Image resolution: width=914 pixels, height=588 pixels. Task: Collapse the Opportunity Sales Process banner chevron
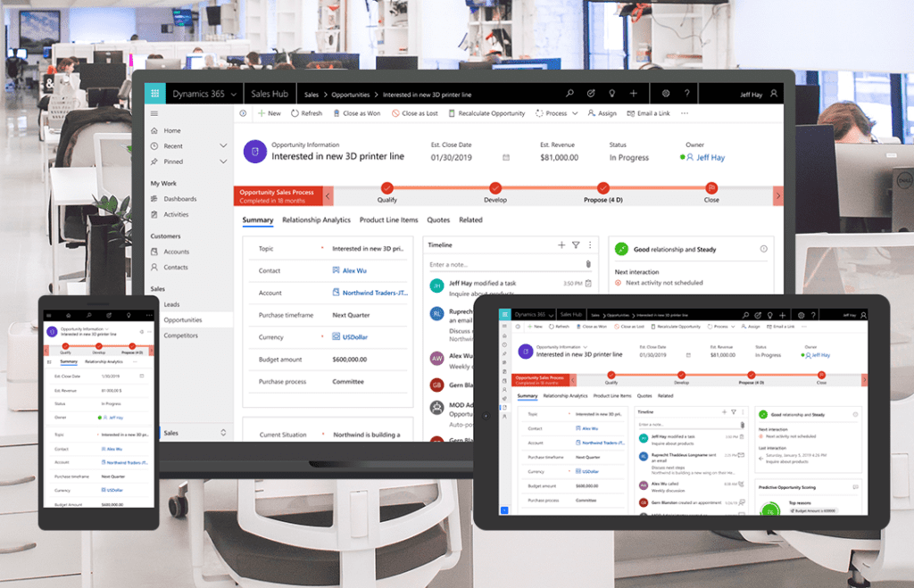point(328,195)
